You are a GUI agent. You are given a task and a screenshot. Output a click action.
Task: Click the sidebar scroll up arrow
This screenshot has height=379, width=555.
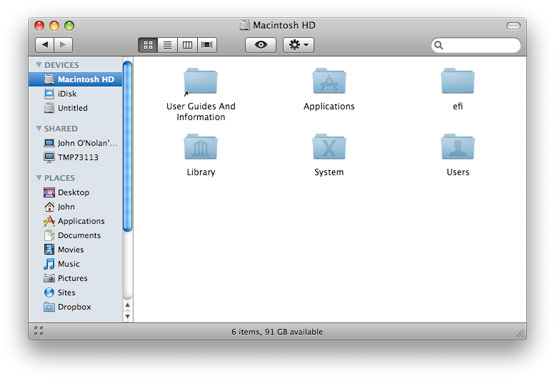click(127, 305)
